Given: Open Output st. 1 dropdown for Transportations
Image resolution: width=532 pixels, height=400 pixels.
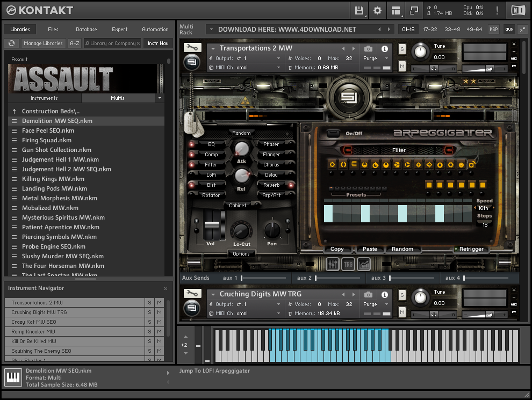Looking at the screenshot, I should tap(278, 59).
